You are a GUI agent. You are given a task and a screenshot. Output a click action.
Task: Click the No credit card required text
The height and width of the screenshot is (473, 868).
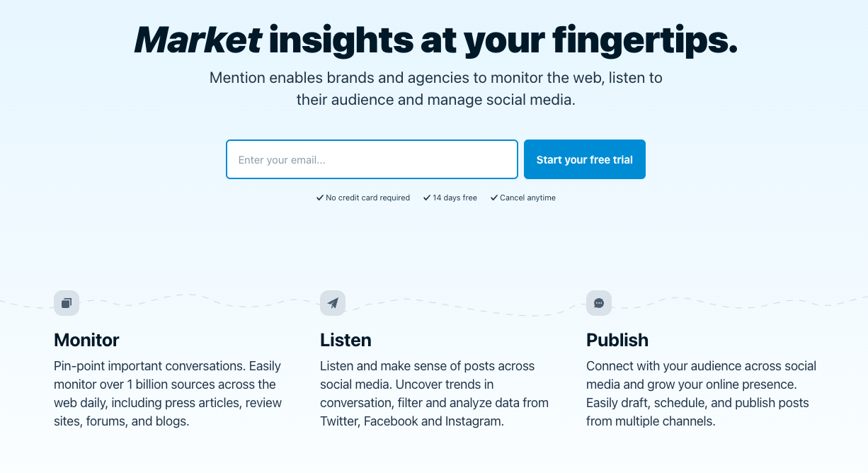[x=367, y=198]
